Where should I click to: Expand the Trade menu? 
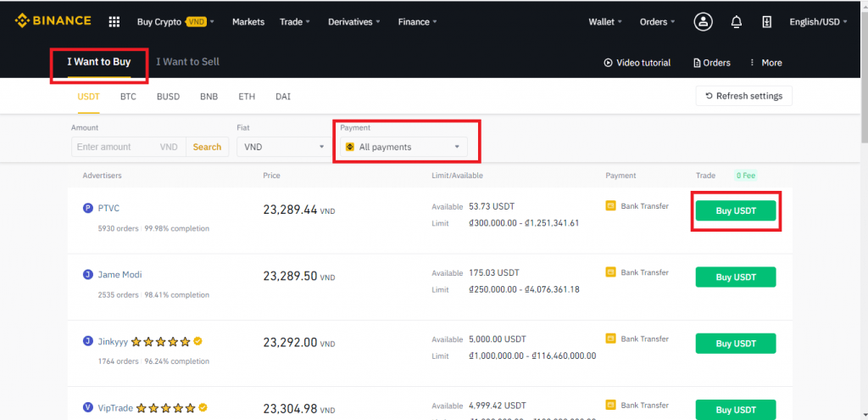click(x=294, y=22)
